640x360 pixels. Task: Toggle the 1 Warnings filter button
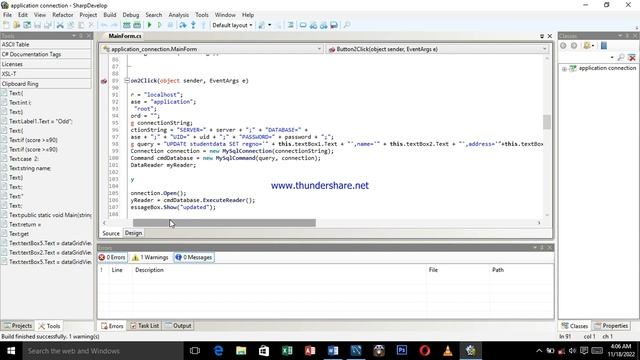[150, 258]
